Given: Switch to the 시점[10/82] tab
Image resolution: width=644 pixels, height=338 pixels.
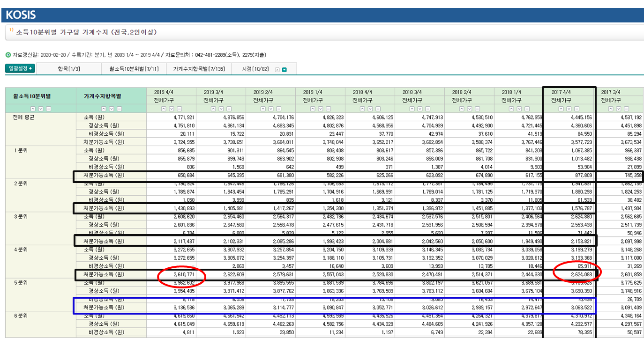Looking at the screenshot, I should (255, 69).
